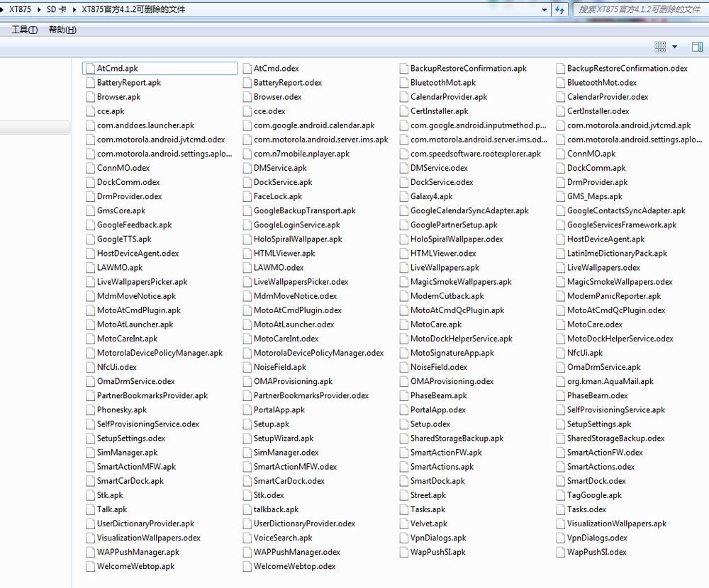Select the PhaseBeam.apk file icon
This screenshot has height=588, width=709.
[404, 395]
